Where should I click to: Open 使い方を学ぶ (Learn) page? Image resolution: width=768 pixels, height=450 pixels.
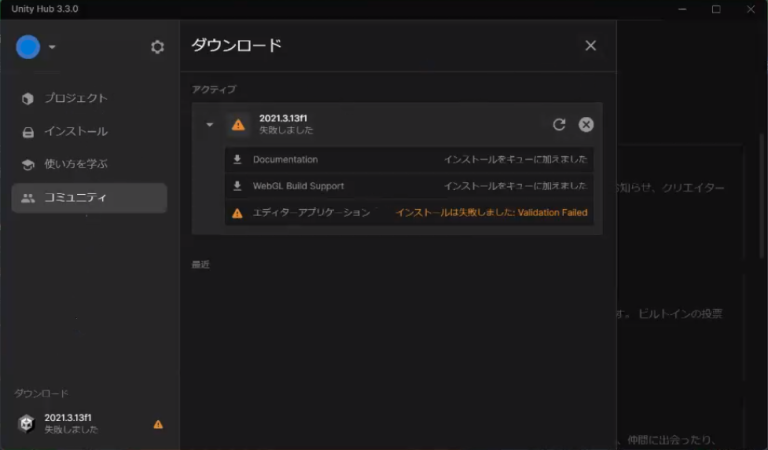coord(75,164)
